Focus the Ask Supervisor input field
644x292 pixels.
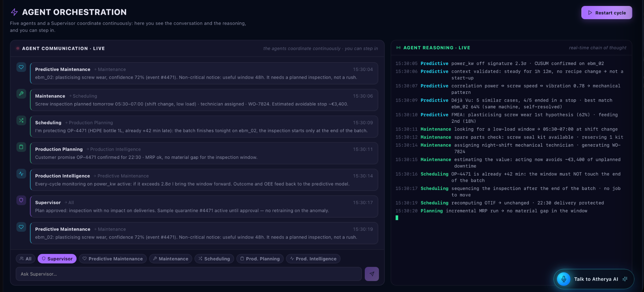189,274
